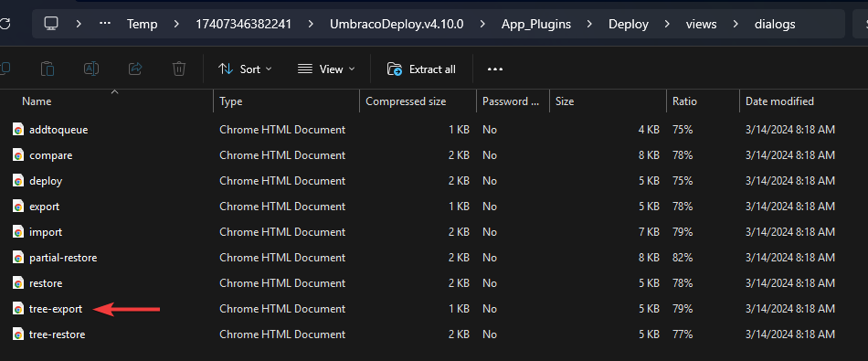Click Type cell of addtoqueue row
The image size is (868, 361).
282,130
